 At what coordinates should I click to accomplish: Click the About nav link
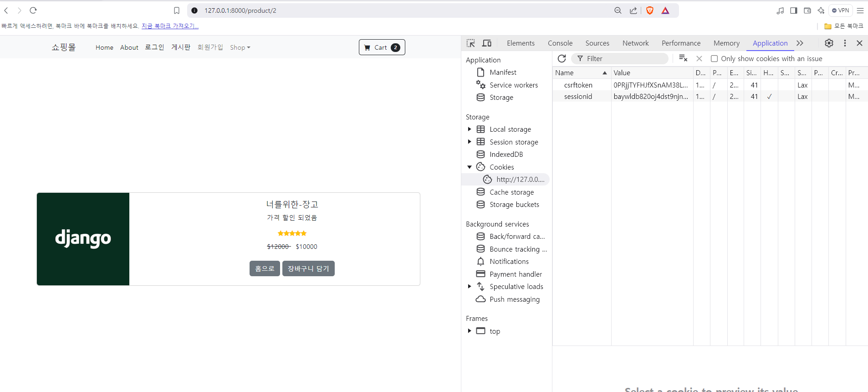click(129, 47)
